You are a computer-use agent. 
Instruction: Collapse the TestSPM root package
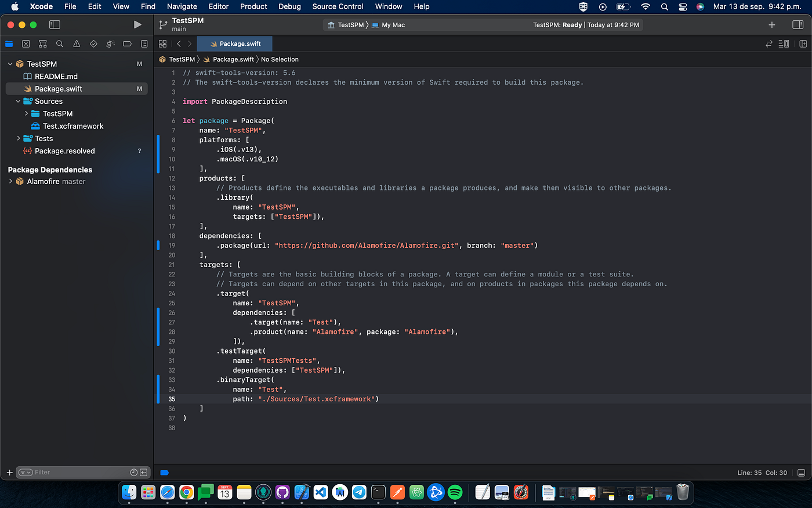pos(10,64)
